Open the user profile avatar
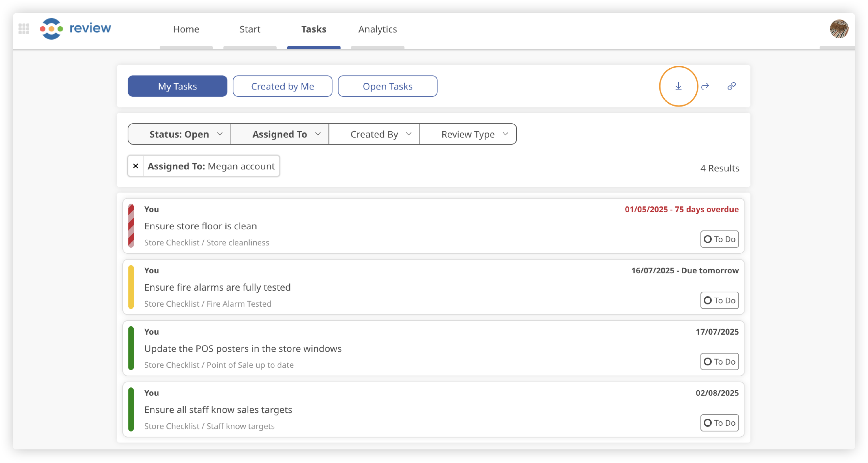The width and height of the screenshot is (868, 463). click(x=839, y=29)
